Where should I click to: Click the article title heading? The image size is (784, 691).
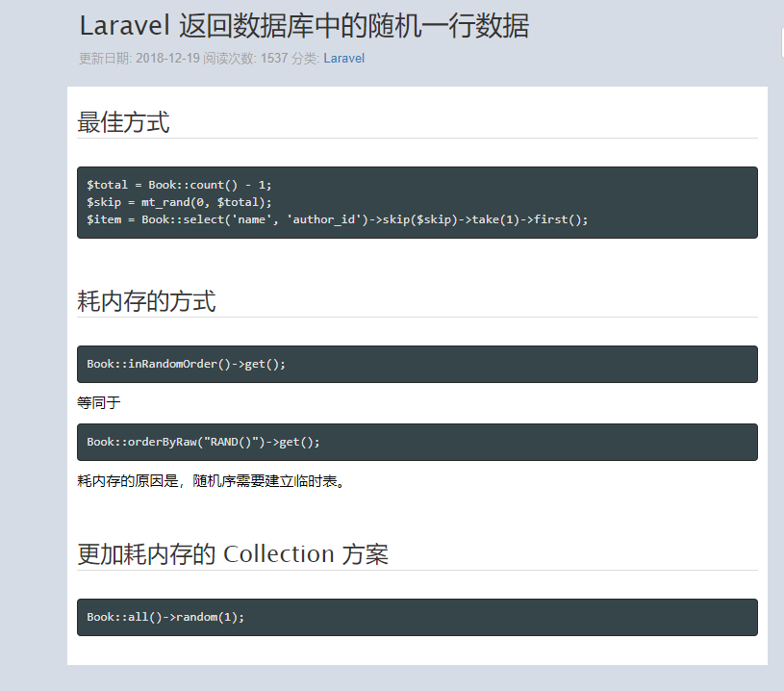pos(308,27)
